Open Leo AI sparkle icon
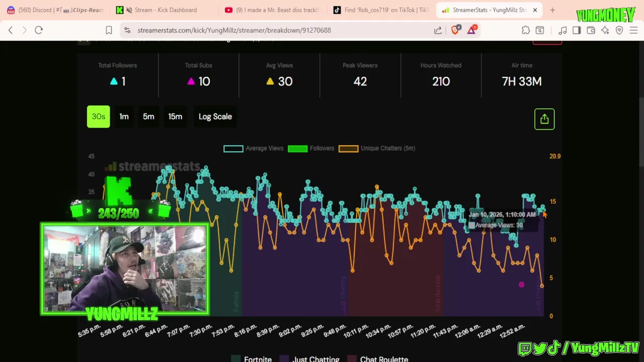This screenshot has width=644, height=362. pyautogui.click(x=605, y=30)
